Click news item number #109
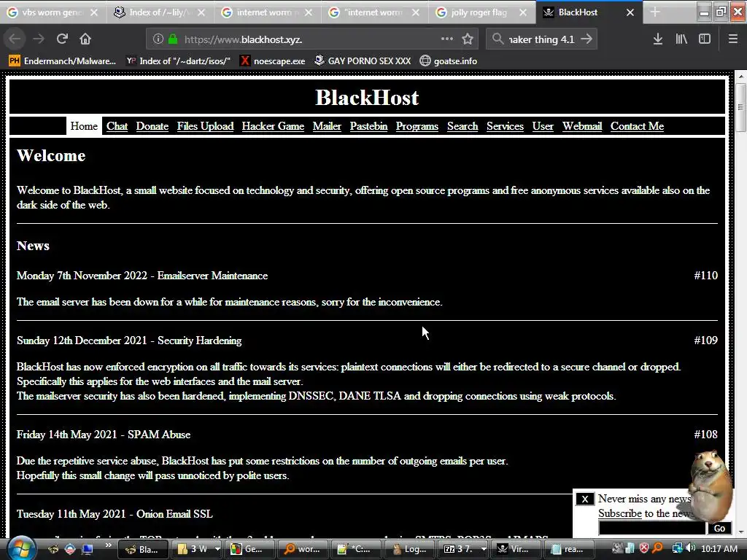747x560 pixels. point(705,340)
